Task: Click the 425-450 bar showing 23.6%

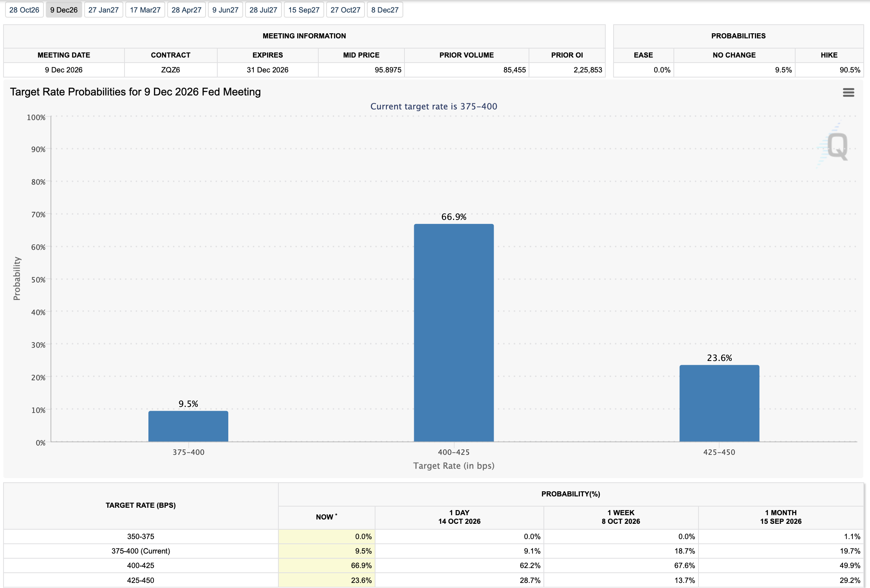Action: (719, 403)
